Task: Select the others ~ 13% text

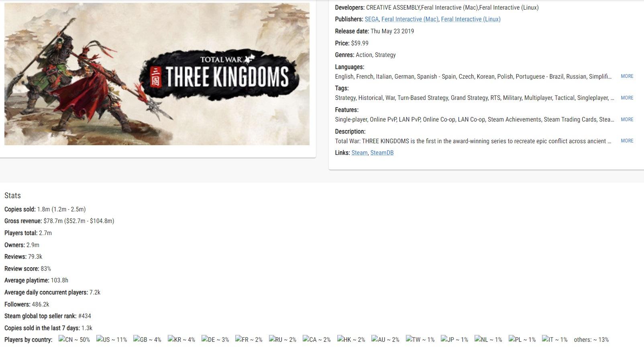Action: 591,340
